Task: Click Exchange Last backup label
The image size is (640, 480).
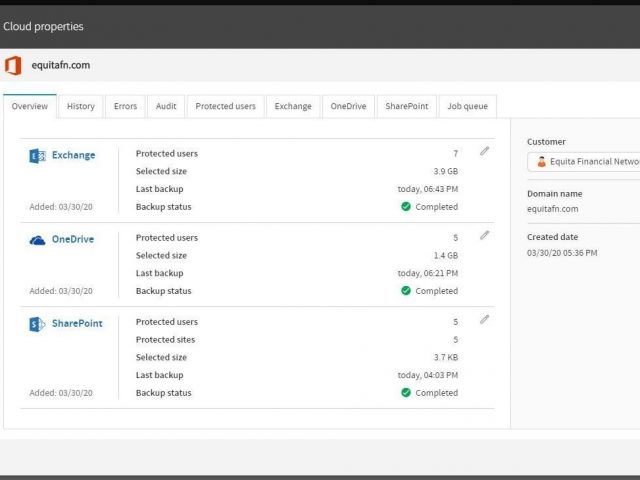Action: pyautogui.click(x=160, y=189)
